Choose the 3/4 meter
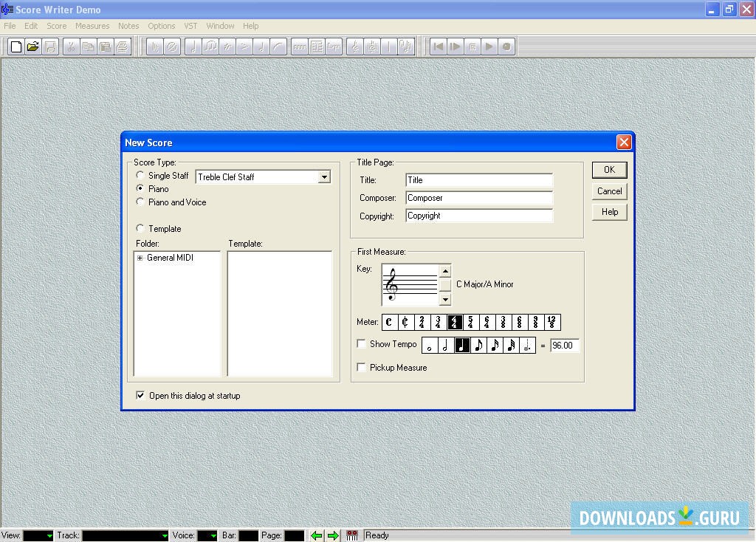Viewport: 756px width, 542px height. coord(438,322)
